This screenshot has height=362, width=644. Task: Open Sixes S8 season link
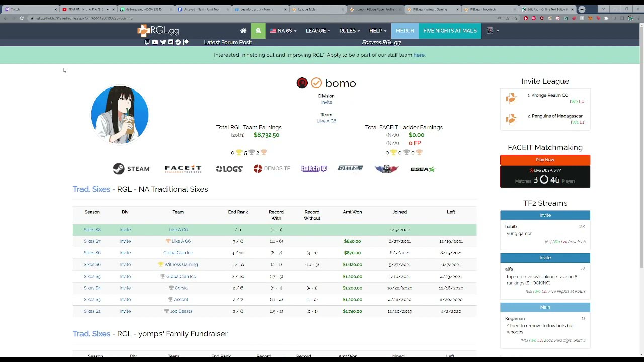(92, 230)
